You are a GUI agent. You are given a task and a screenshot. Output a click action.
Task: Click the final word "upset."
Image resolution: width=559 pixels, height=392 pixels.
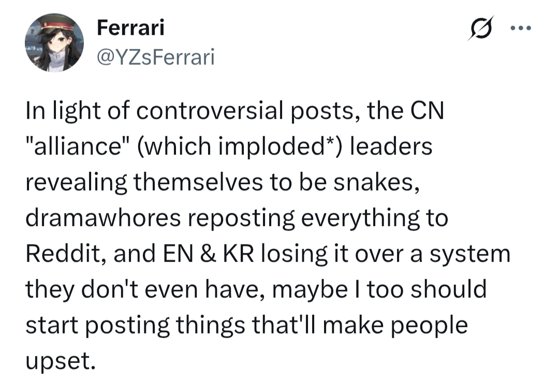point(61,361)
